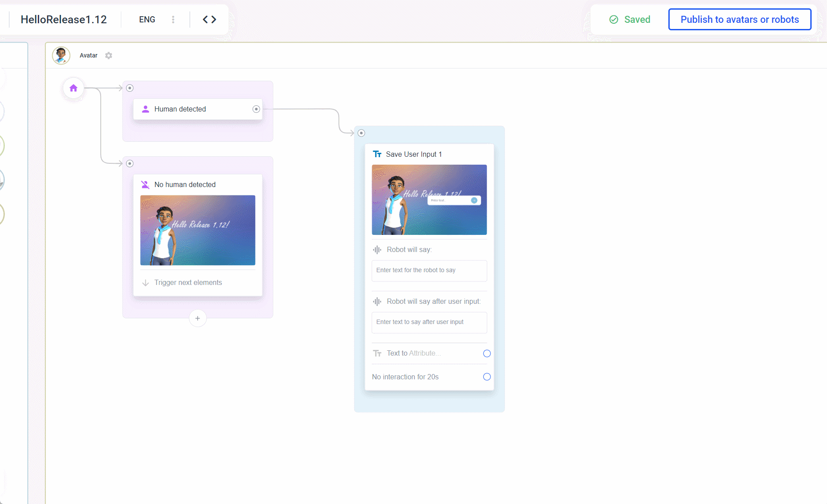Click the home start node icon

(x=73, y=88)
